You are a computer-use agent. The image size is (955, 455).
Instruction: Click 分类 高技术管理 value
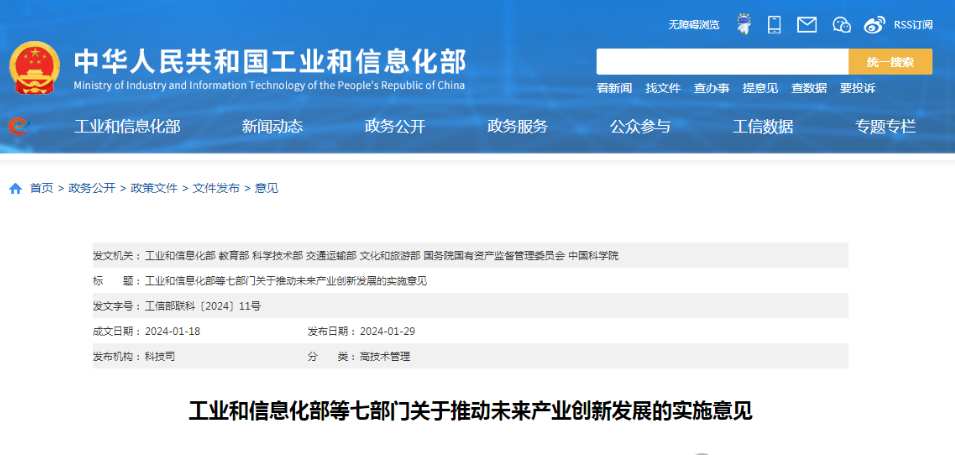(385, 357)
